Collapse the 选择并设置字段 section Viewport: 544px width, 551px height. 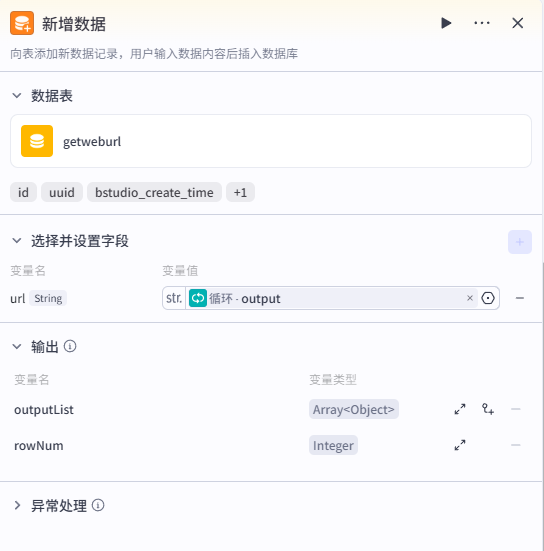point(17,241)
